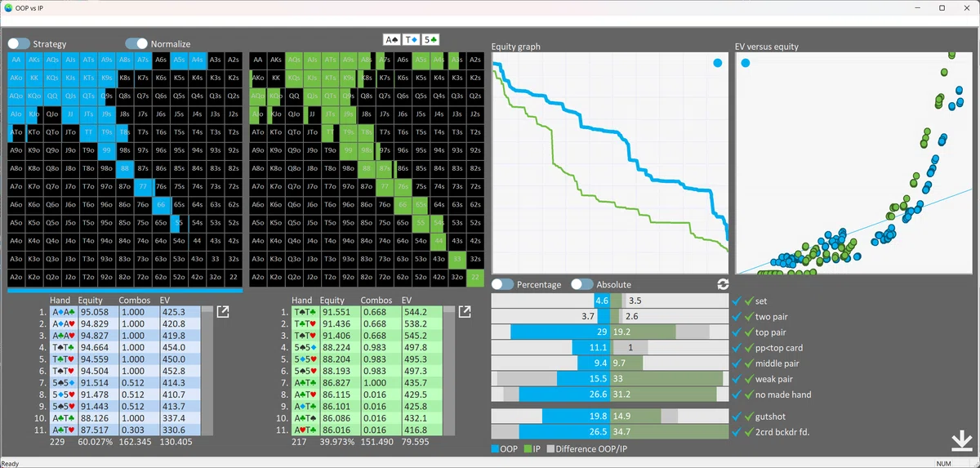Screen dimensions: 980x468
Task: Select IP row with EV 416.8
Action: coord(367,430)
